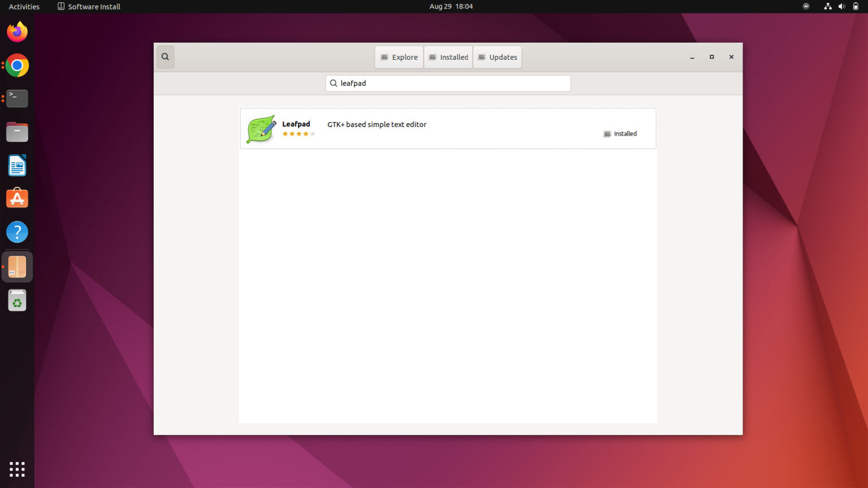Click Leafpad's star rating
868x488 pixels.
point(298,134)
